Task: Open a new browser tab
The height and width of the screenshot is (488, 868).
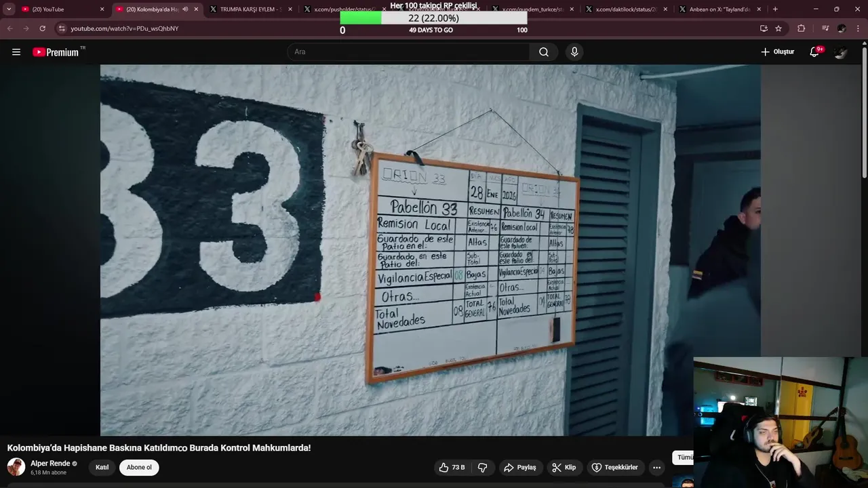Action: click(775, 9)
